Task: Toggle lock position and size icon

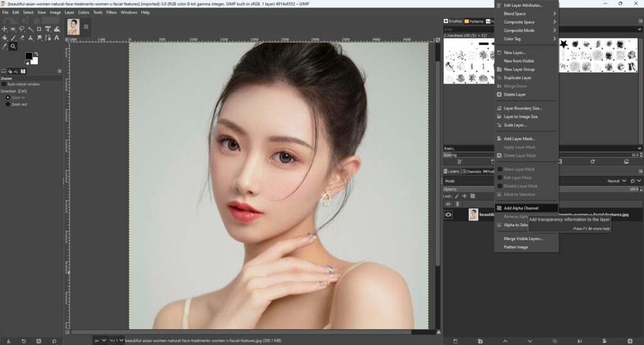Action: coord(465,196)
